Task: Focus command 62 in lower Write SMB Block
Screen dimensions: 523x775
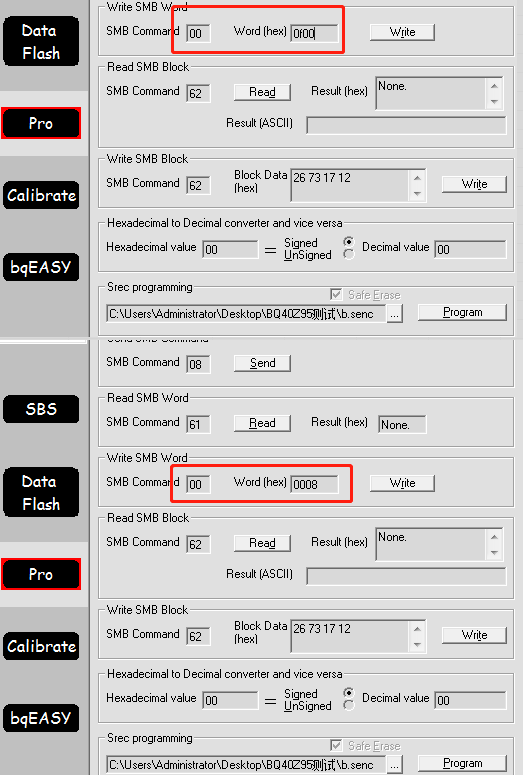Action: 198,636
